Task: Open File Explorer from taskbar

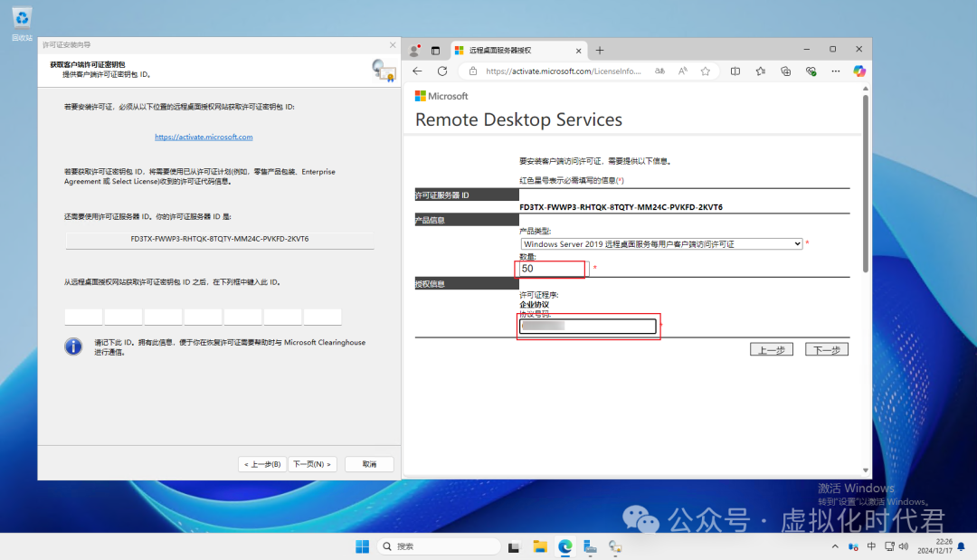Action: [x=540, y=546]
